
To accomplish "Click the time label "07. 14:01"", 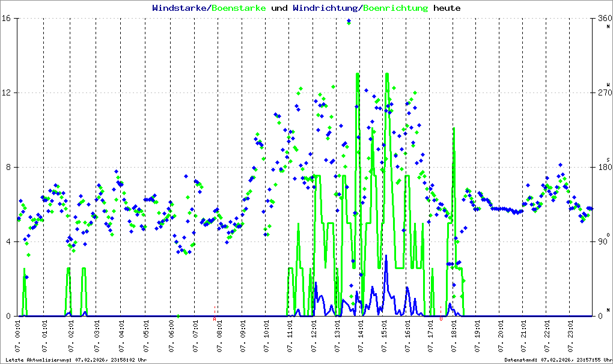I will point(361,336).
